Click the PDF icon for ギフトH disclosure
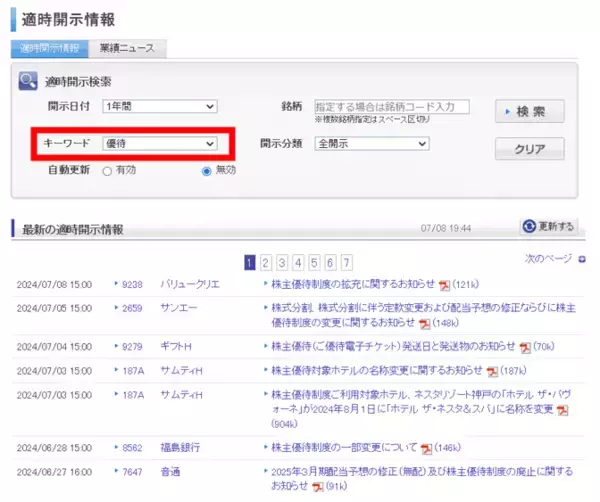 point(525,348)
